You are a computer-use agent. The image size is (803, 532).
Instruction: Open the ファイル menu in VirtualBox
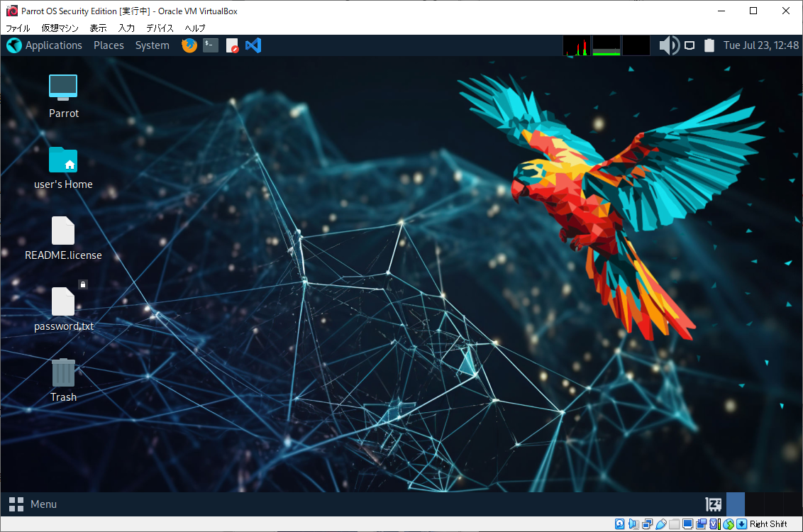[x=18, y=28]
